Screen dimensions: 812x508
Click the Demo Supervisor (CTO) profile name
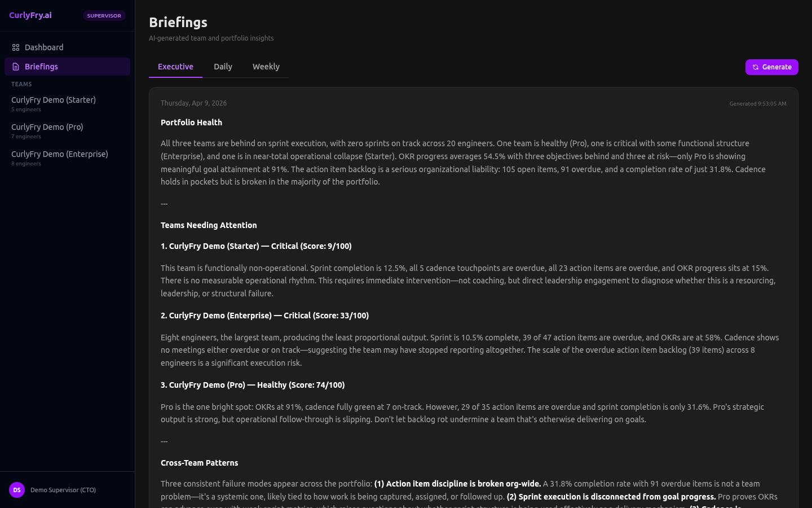tap(63, 490)
